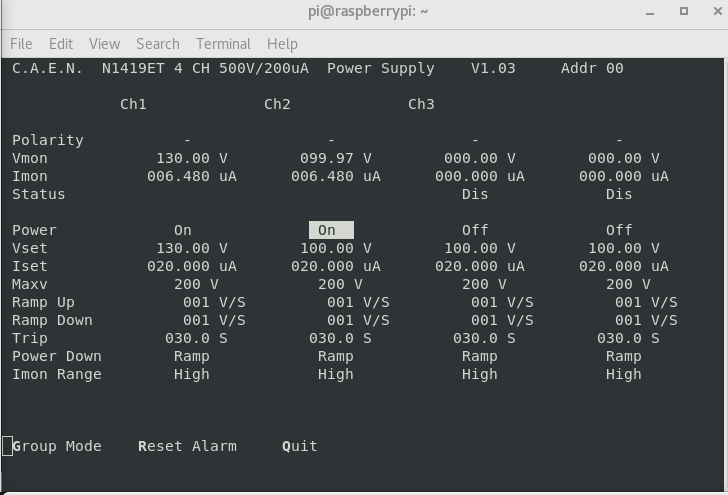
Task: Click the Ch2 Vmon reading 099.97 V
Action: 336,158
